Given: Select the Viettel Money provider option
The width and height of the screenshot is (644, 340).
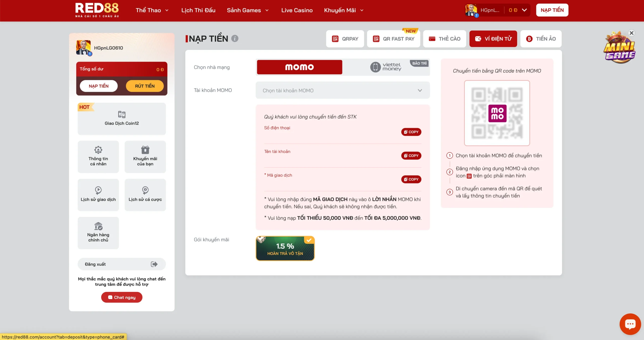Looking at the screenshot, I should 386,67.
